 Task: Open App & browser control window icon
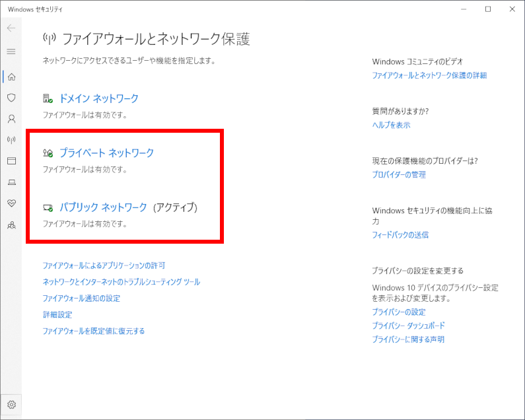(x=11, y=160)
